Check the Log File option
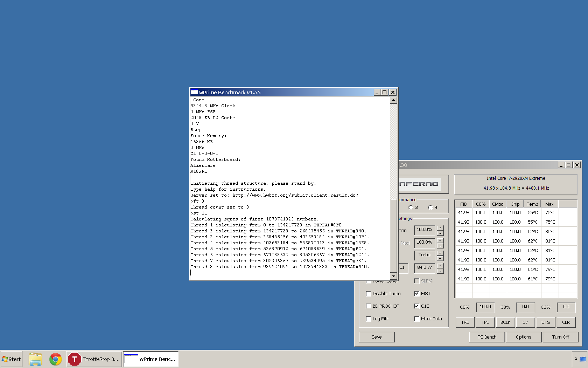The image size is (588, 368). pos(368,319)
